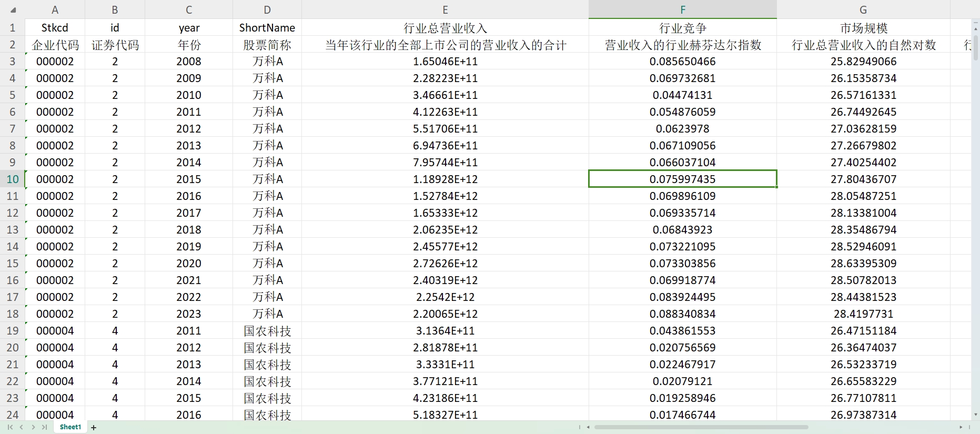The height and width of the screenshot is (434, 980).
Task: Select column C header
Action: [x=189, y=9]
